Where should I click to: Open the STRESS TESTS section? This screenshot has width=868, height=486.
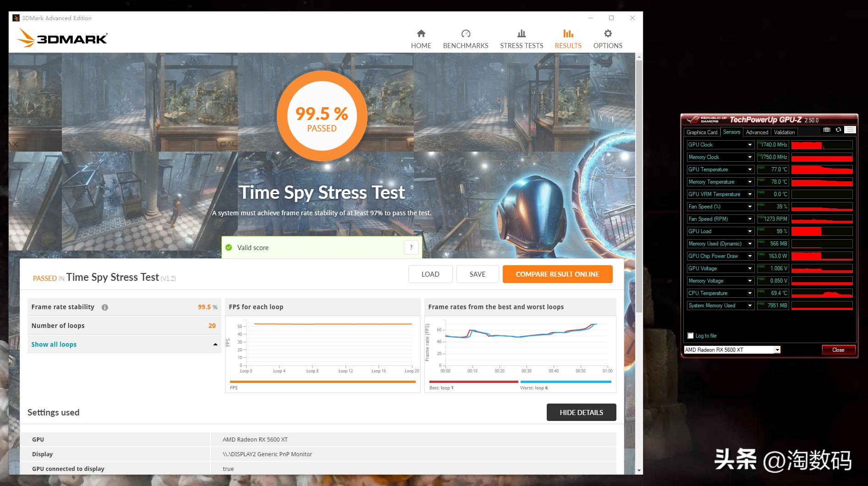[522, 39]
